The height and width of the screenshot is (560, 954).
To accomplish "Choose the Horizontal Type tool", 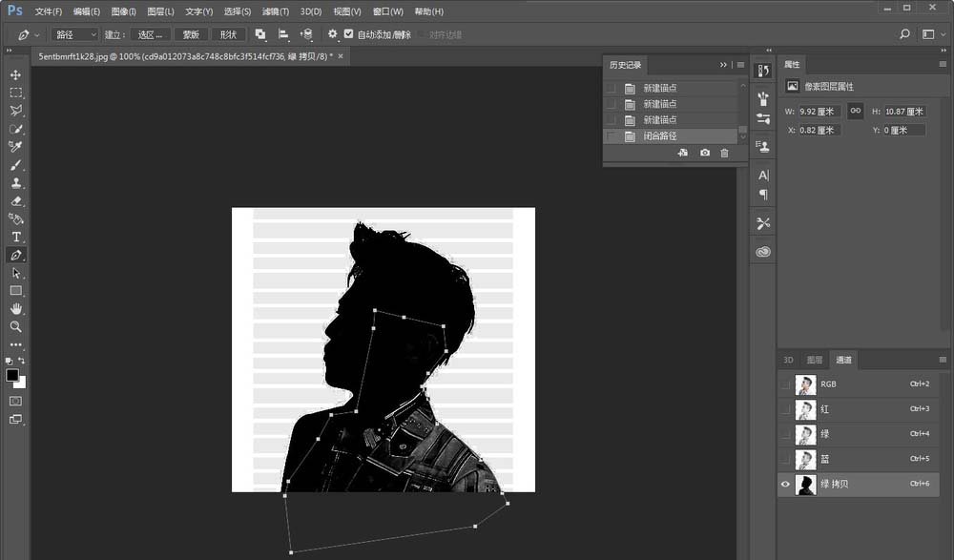I will coord(15,237).
